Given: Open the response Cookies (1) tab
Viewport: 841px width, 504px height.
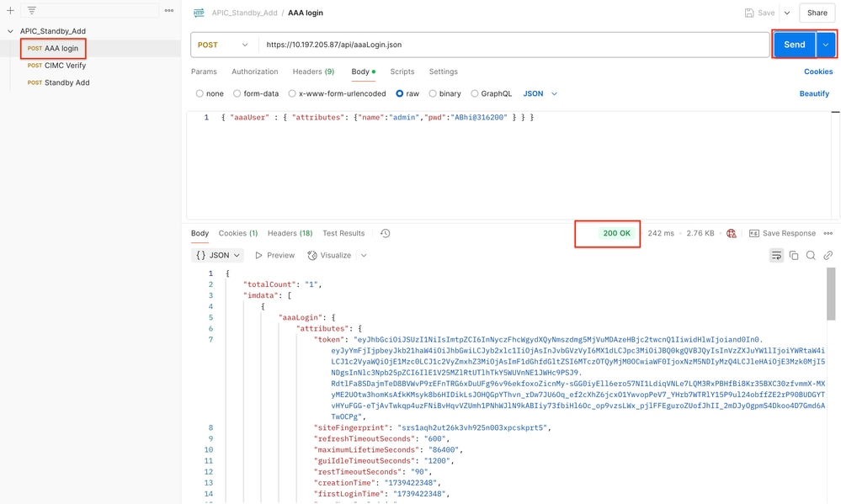Looking at the screenshot, I should pos(238,233).
